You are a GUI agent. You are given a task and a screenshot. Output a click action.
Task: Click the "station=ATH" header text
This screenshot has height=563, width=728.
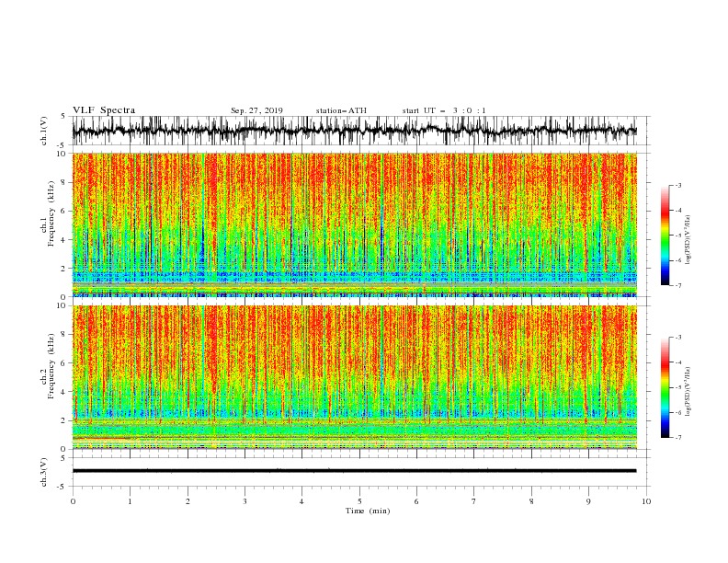coord(341,110)
